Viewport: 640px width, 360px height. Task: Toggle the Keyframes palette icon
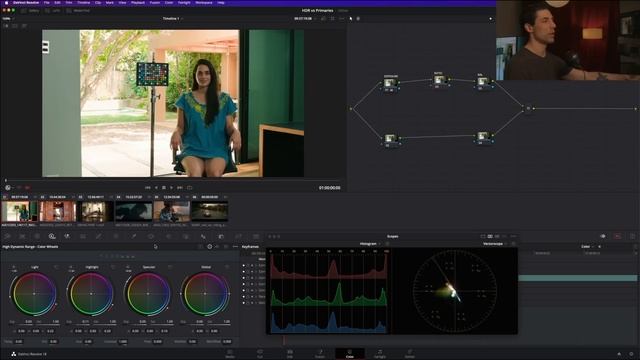click(603, 236)
